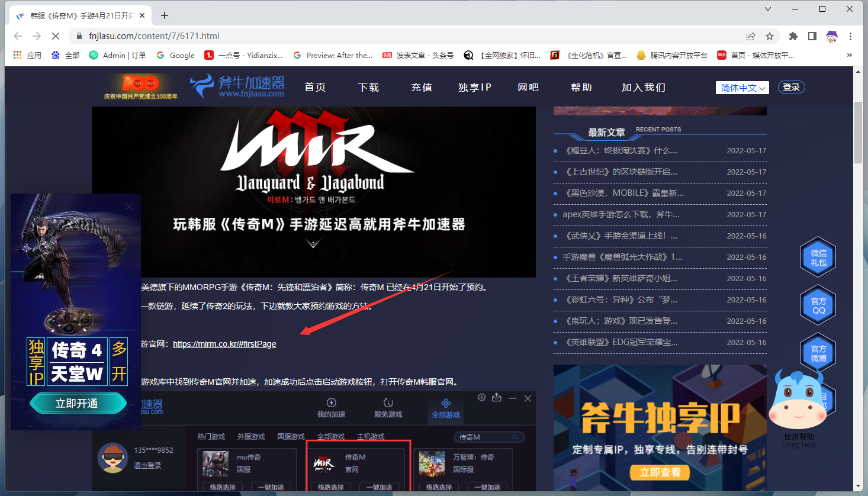Click the share page icon in address bar

(751, 36)
